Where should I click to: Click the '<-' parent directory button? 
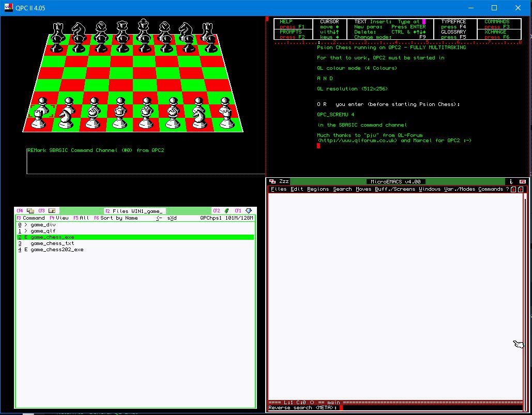click(159, 218)
